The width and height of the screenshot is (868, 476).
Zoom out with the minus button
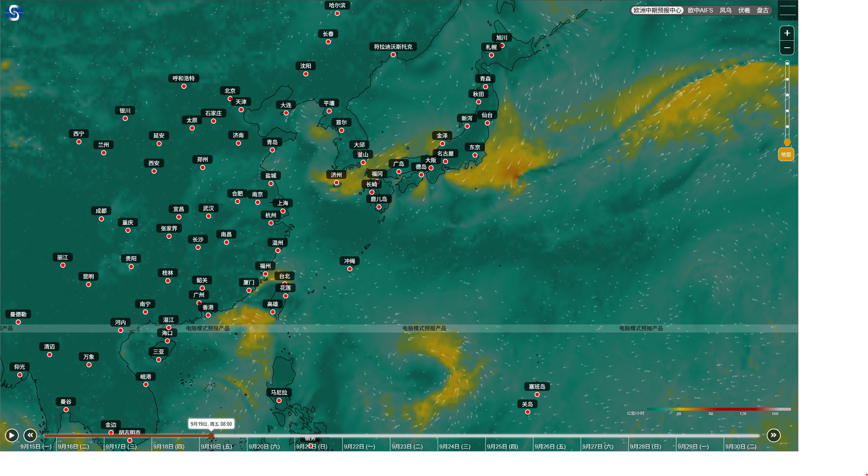click(x=787, y=48)
